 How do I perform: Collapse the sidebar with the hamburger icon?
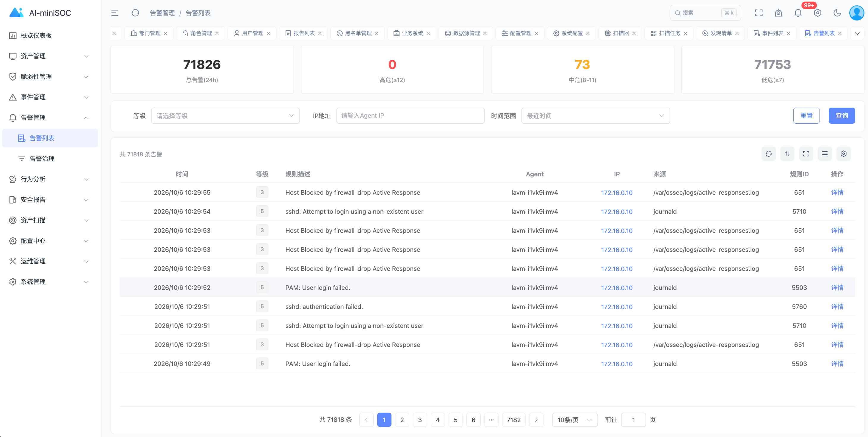click(115, 13)
